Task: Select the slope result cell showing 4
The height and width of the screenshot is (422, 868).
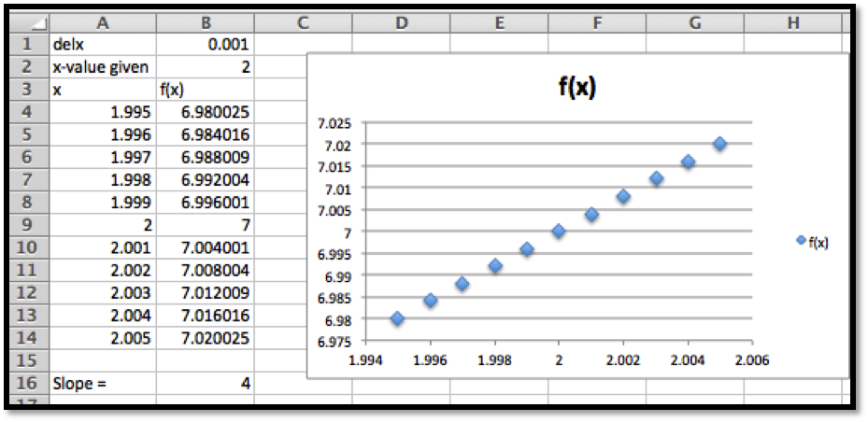Action: [x=206, y=384]
